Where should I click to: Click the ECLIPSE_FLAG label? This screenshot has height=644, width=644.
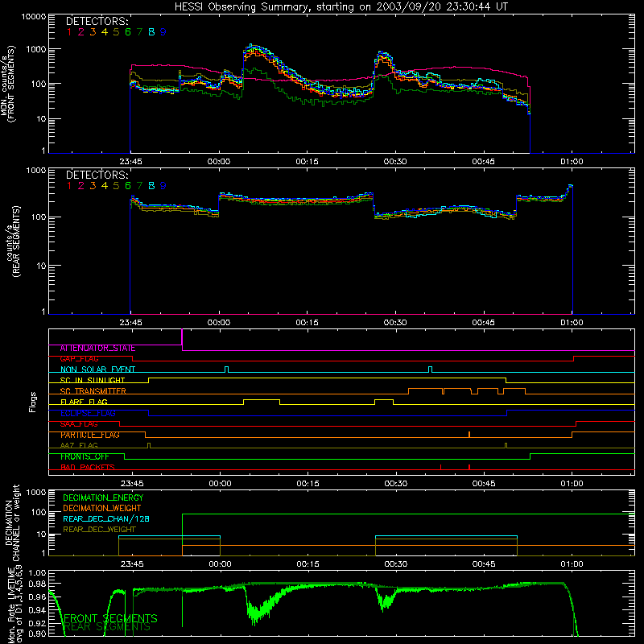(88, 413)
